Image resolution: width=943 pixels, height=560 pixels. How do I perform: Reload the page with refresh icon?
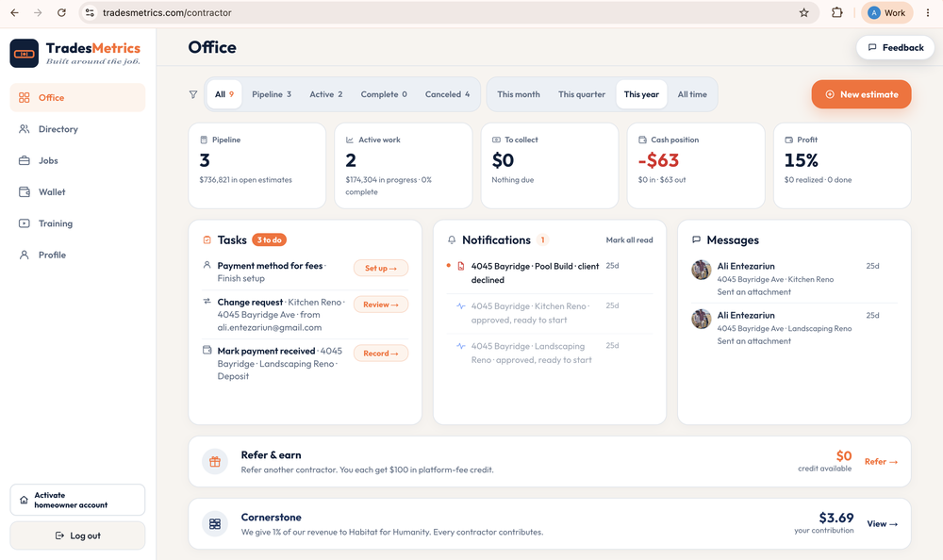(61, 12)
